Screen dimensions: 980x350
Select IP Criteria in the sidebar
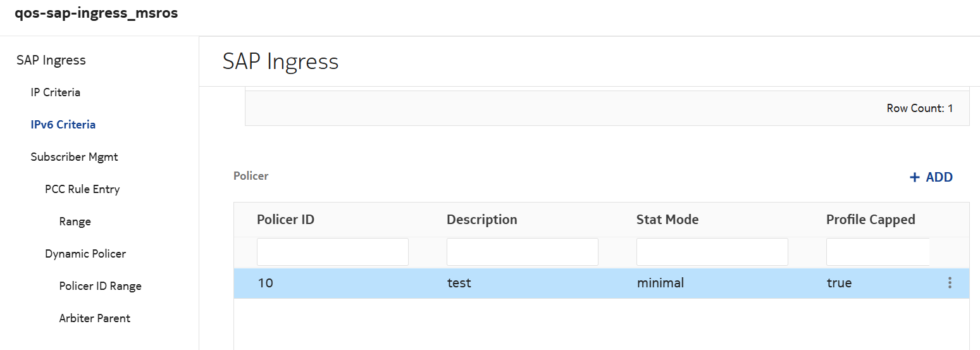[x=56, y=92]
